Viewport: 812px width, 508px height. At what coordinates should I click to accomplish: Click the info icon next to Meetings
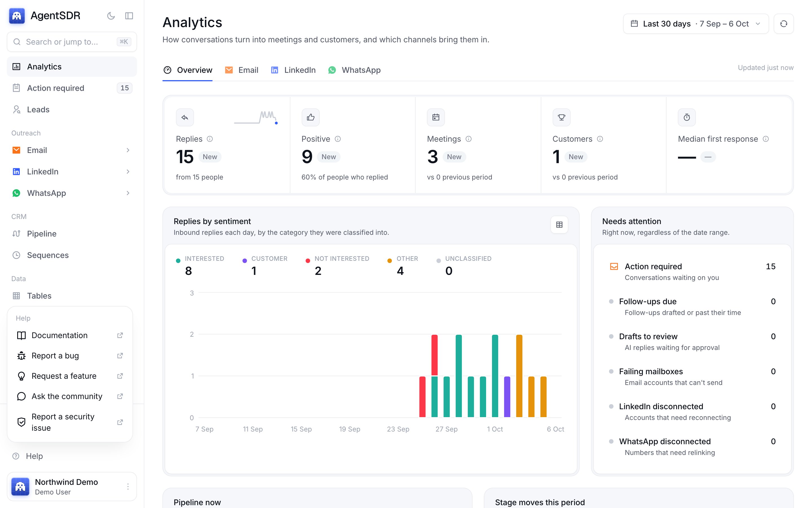point(469,139)
